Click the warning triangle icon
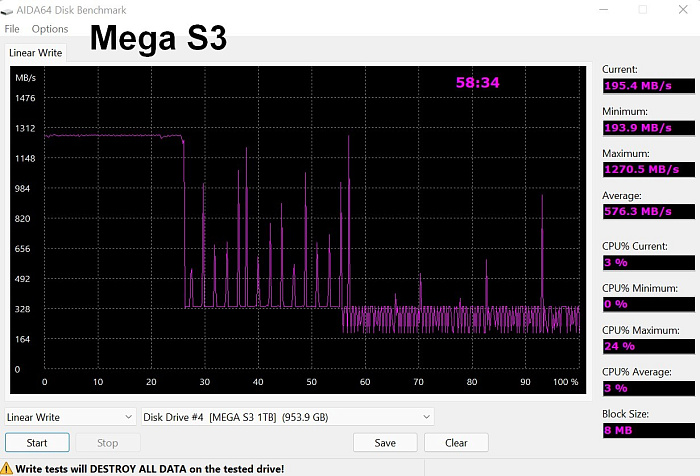Image resolution: width=700 pixels, height=476 pixels. click(7, 468)
